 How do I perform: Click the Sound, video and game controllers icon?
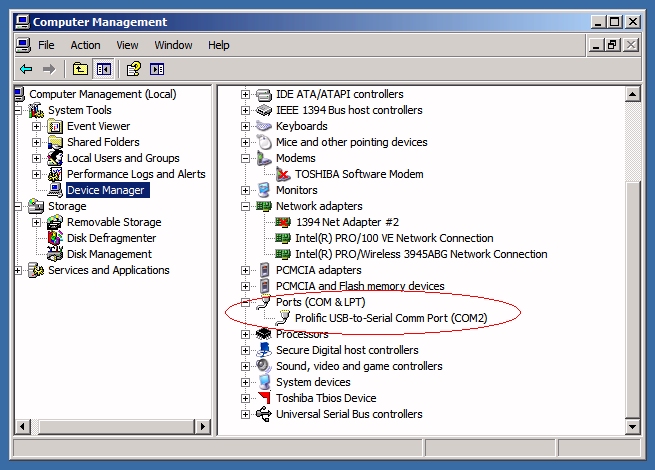pyautogui.click(x=264, y=366)
